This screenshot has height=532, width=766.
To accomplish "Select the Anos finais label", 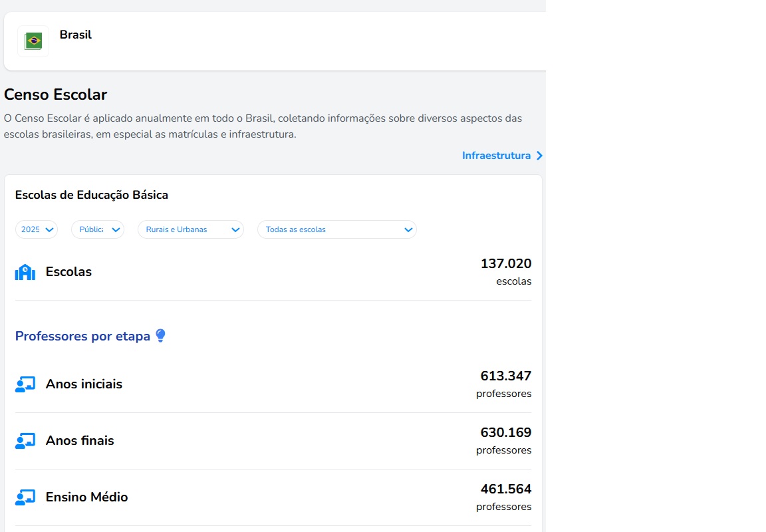I will coord(80,441).
